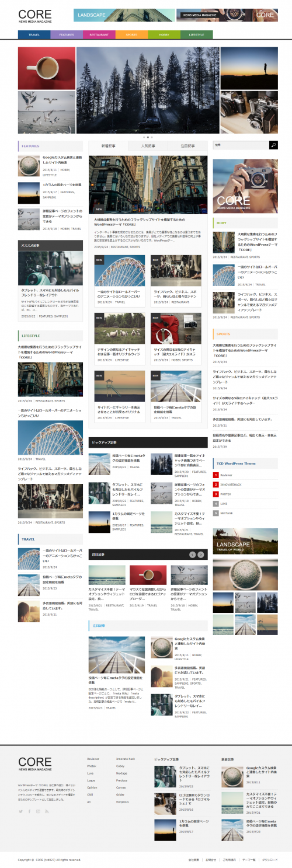The image size is (292, 868).
Task: Open the Instagram icon in footer
Action: [x=38, y=811]
